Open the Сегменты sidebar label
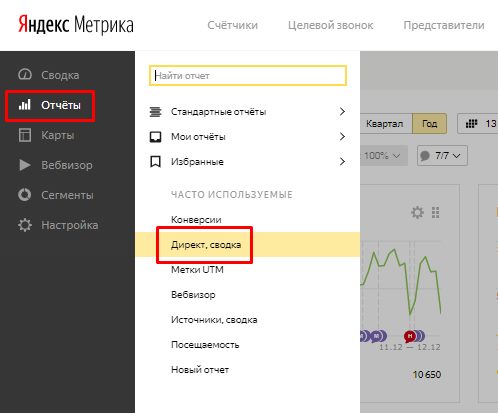The height and width of the screenshot is (413, 498). pos(67,195)
